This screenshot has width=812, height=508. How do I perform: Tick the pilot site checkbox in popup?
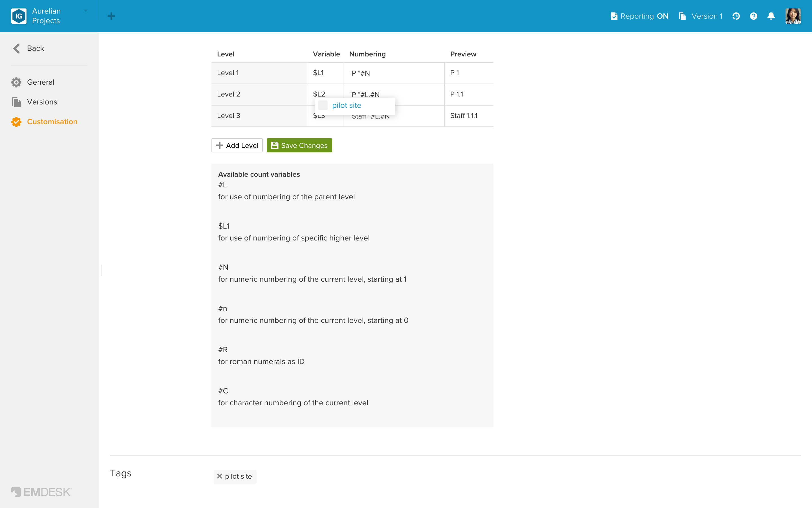tap(323, 105)
